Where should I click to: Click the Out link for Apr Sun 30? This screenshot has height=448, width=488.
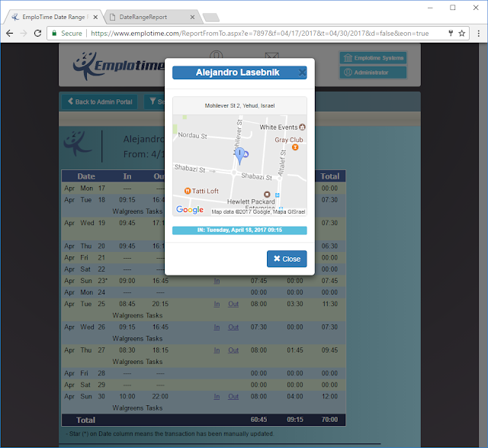(233, 397)
